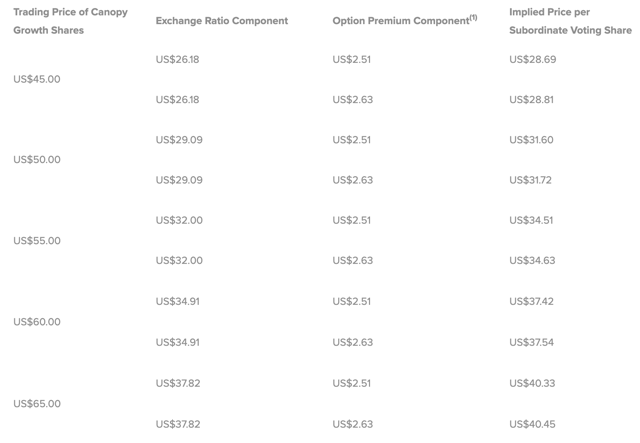Click the Implied Price per Subordinate Voting Share header

click(x=570, y=21)
